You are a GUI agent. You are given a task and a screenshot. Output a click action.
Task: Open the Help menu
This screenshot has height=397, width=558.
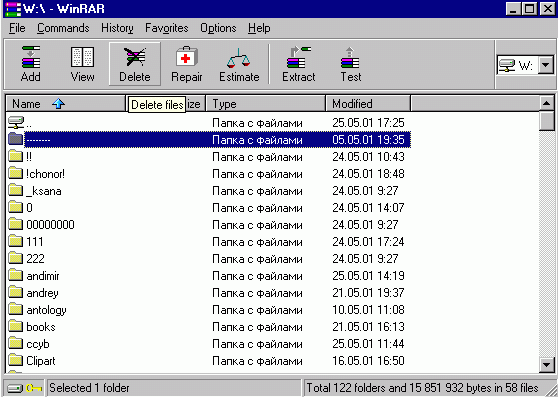pyautogui.click(x=259, y=28)
